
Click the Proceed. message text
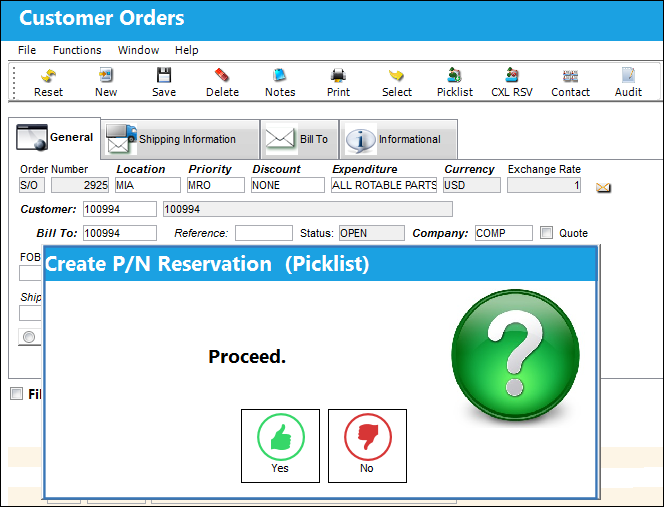pos(247,357)
